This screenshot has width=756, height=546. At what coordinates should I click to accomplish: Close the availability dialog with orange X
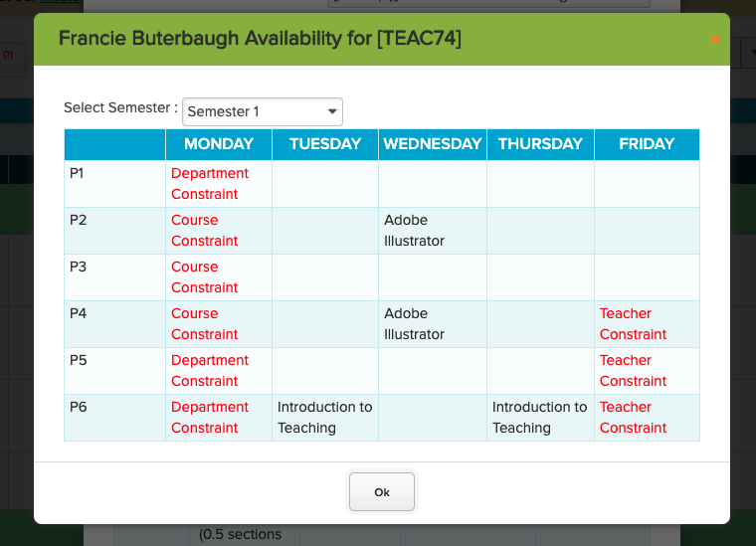click(714, 40)
